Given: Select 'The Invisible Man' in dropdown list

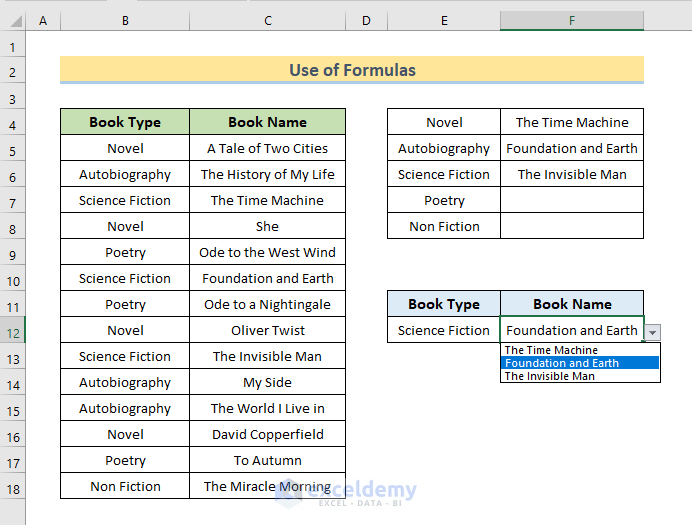Looking at the screenshot, I should coord(580,376).
